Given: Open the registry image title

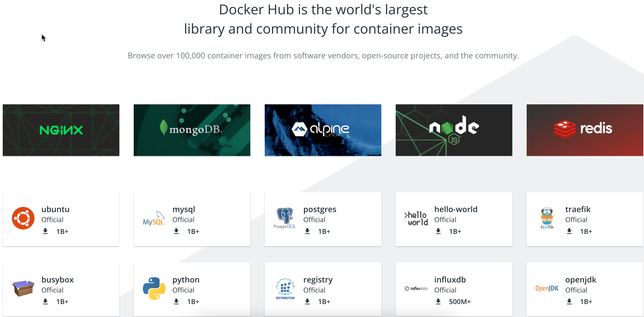Looking at the screenshot, I should [318, 280].
